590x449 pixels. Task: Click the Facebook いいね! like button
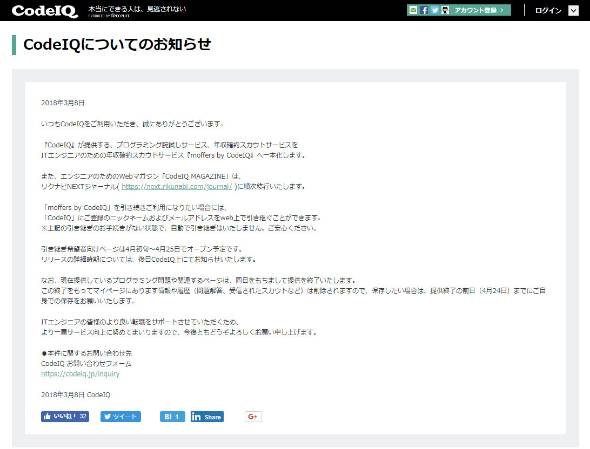tap(65, 416)
